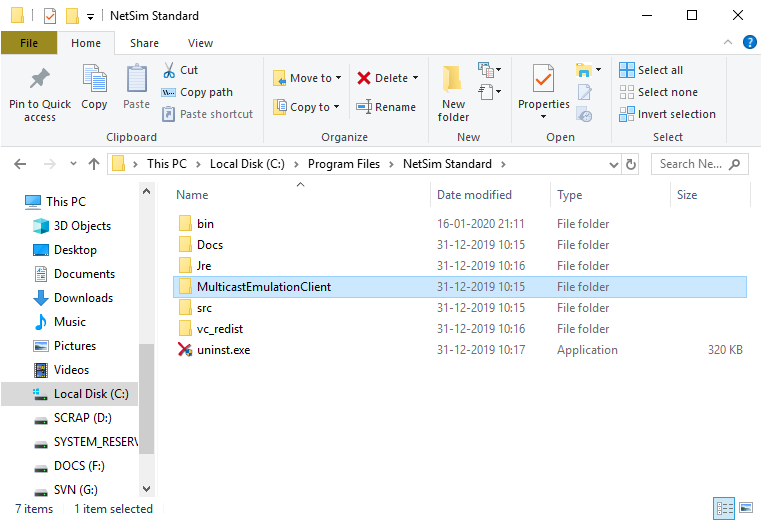The image size is (762, 521).
Task: Select the vc_redist folder
Action: 460,329
